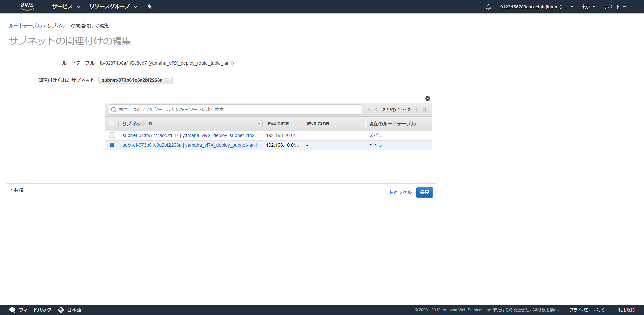Jump to last page of subnets
This screenshot has height=315, width=644.
(424, 110)
